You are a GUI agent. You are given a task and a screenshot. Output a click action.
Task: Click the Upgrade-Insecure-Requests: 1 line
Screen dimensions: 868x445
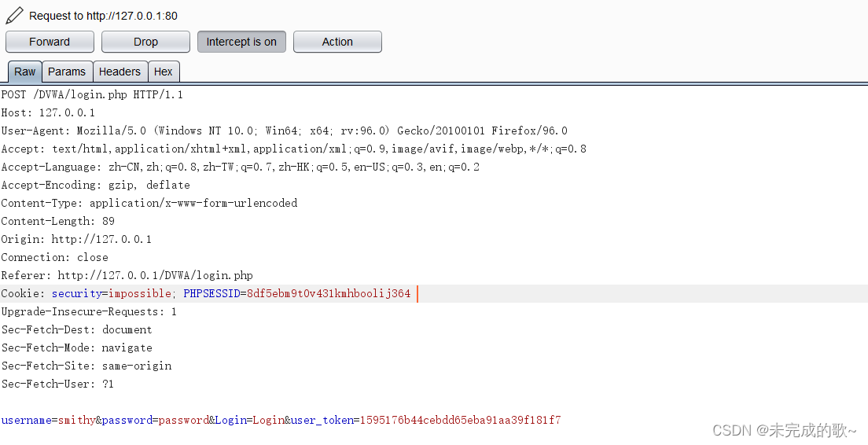(89, 311)
